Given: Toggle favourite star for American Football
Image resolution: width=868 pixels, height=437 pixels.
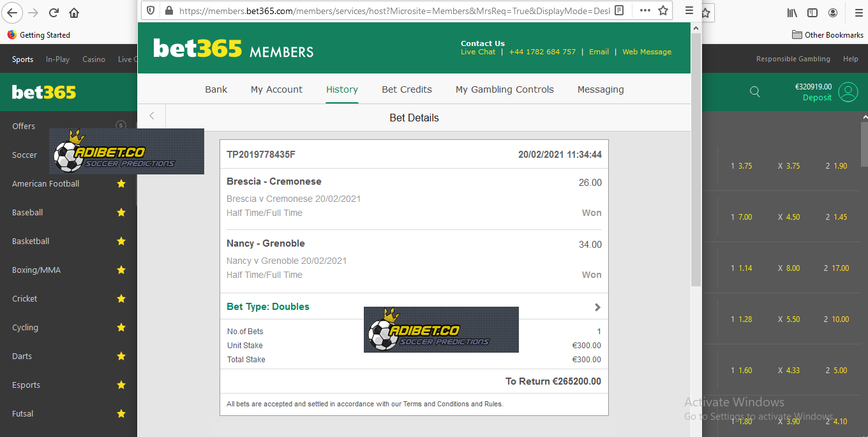Looking at the screenshot, I should (x=121, y=183).
